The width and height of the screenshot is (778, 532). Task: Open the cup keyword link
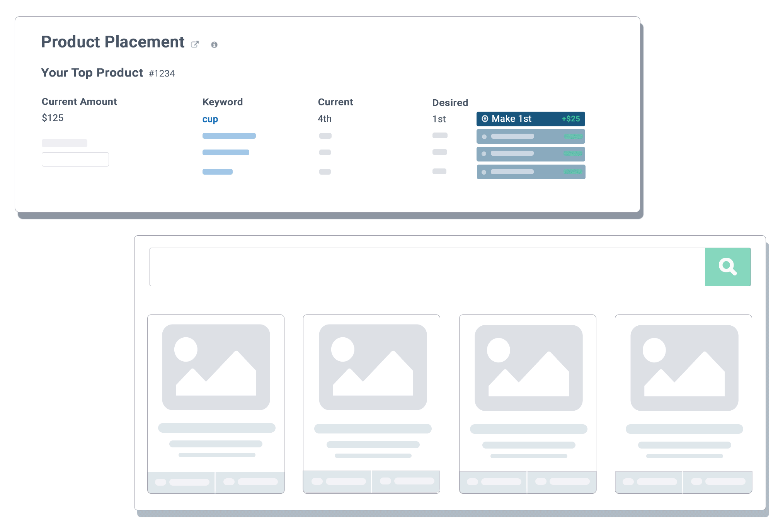pyautogui.click(x=210, y=119)
